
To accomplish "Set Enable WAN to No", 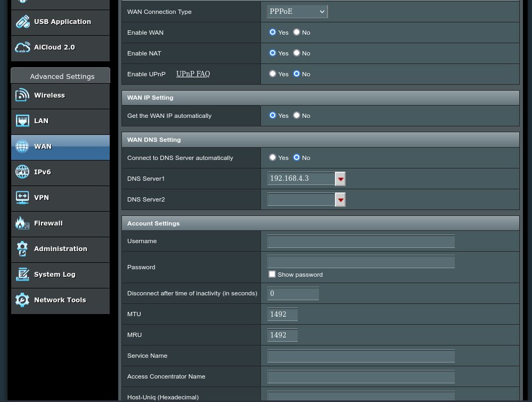I will click(297, 33).
